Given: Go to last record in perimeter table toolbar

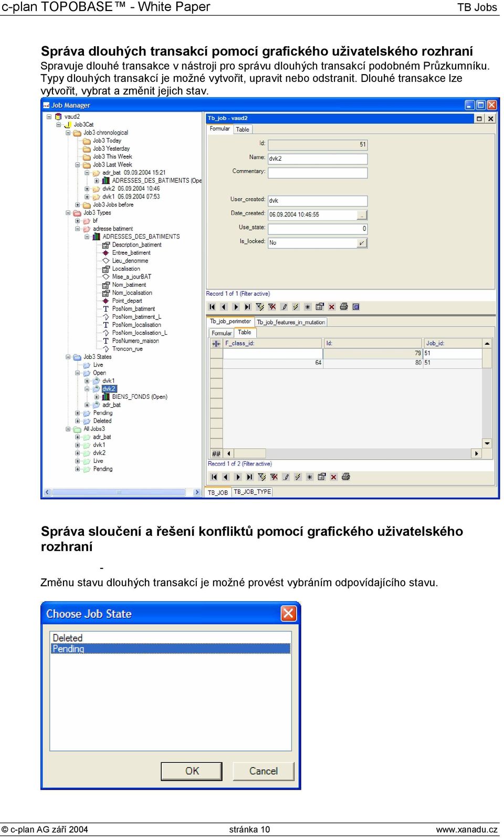Looking at the screenshot, I should [x=249, y=477].
